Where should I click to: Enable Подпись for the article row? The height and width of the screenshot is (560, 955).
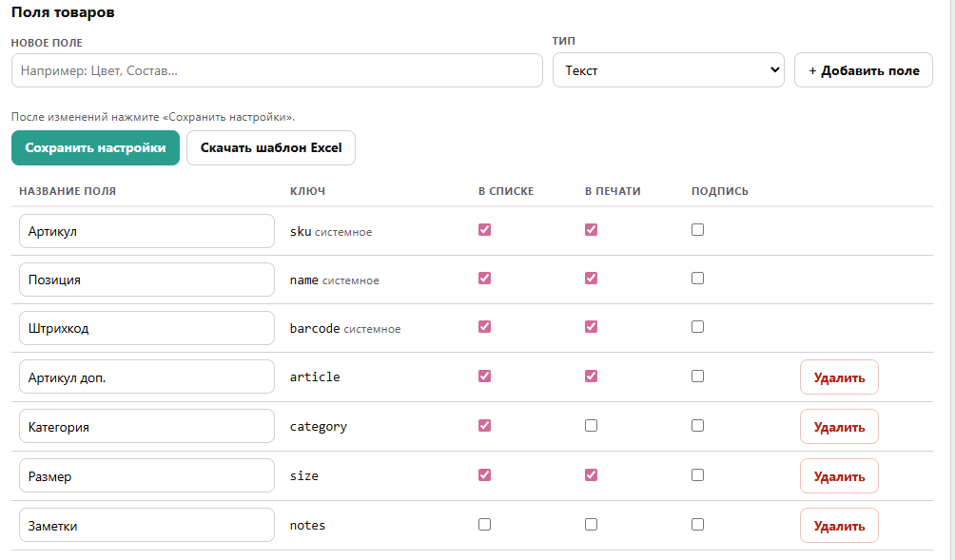(x=698, y=377)
